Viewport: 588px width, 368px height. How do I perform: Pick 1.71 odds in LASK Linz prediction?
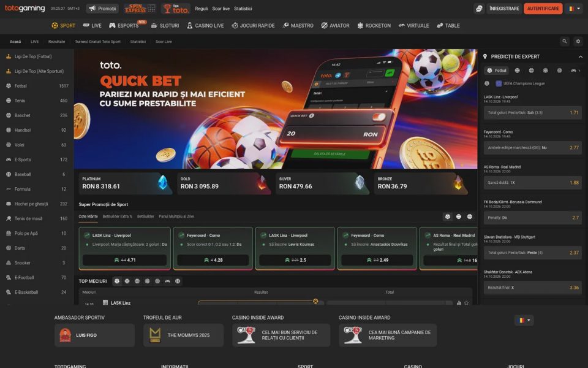(532, 113)
